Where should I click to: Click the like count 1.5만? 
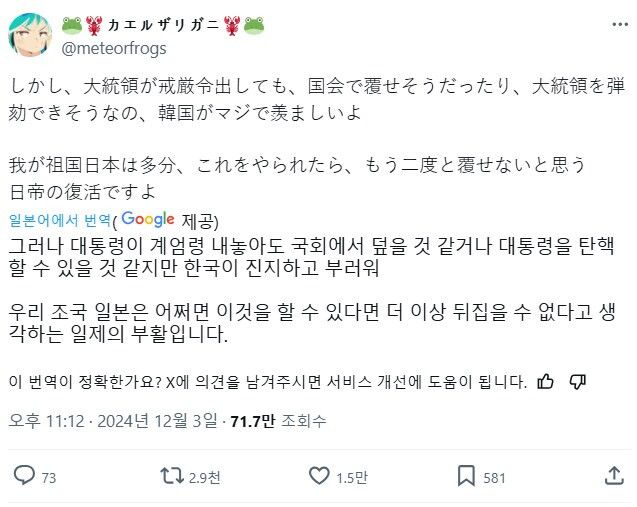(351, 478)
